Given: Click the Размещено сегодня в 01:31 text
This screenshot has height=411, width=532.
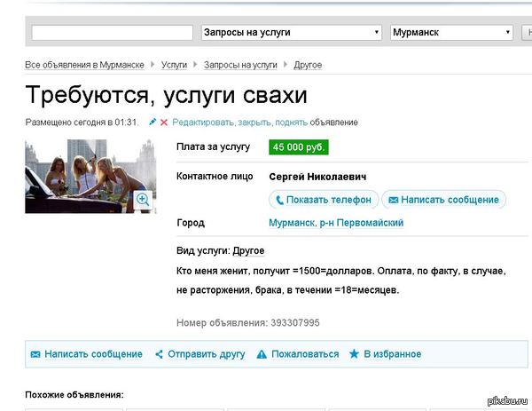Looking at the screenshot, I should [82, 123].
